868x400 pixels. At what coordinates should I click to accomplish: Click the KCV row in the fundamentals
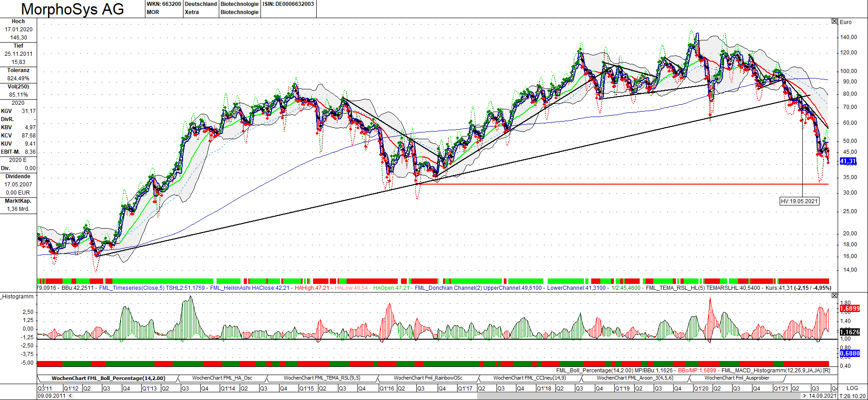18,136
